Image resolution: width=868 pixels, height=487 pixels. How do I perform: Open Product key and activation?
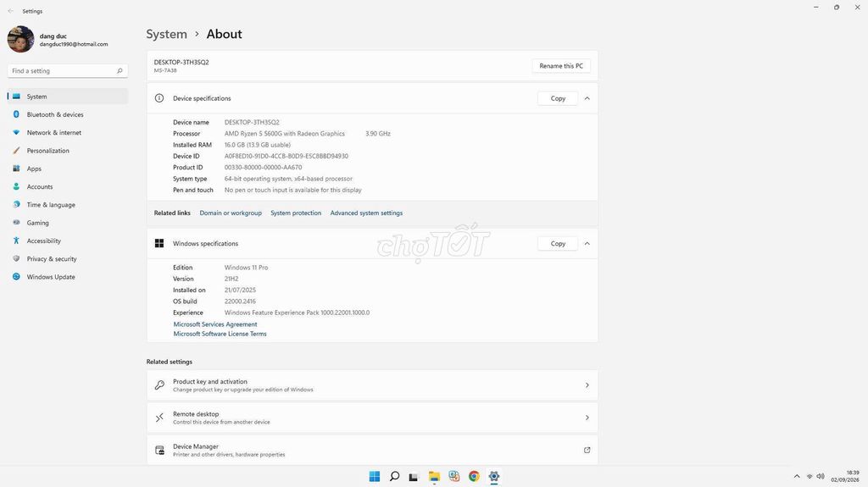coord(372,385)
